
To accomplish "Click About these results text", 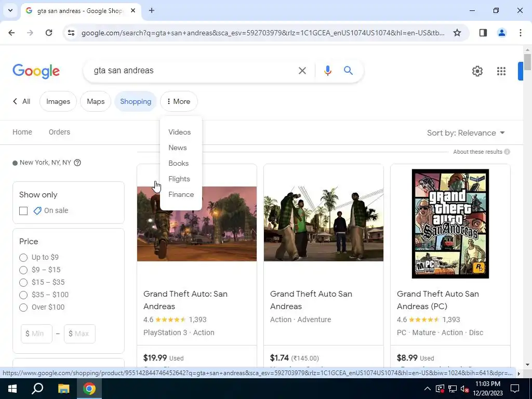I will 477,152.
